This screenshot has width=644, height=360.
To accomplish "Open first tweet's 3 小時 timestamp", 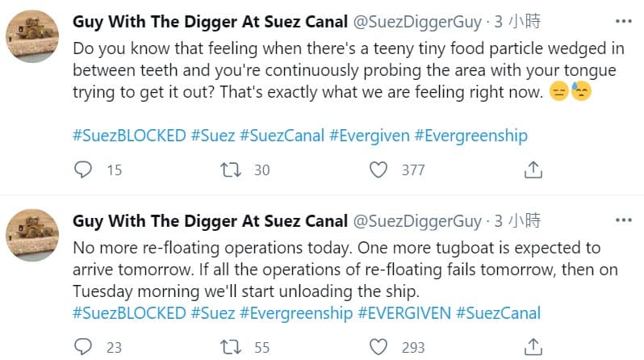I will tap(517, 21).
